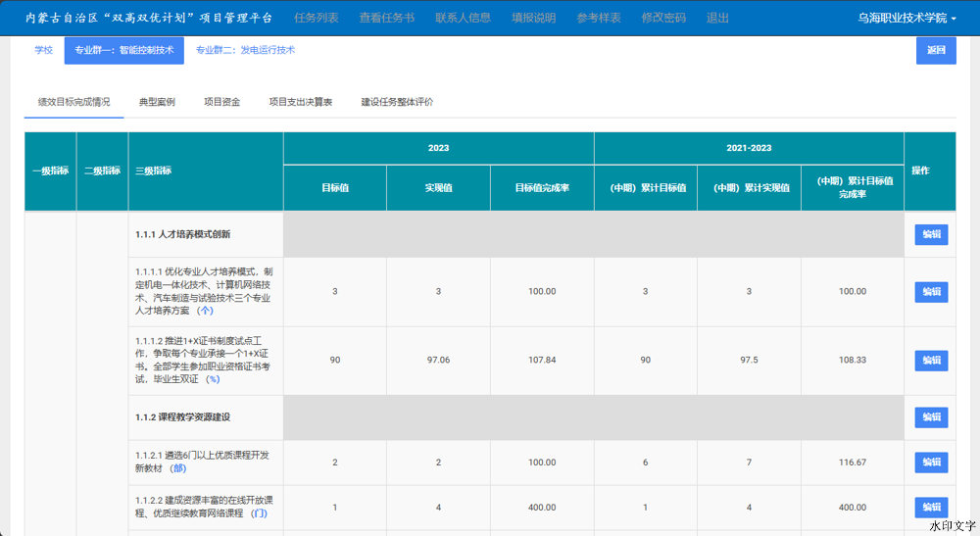This screenshot has height=536, width=980.
Task: Show 建设任务整体评价 tab
Action: 397,102
